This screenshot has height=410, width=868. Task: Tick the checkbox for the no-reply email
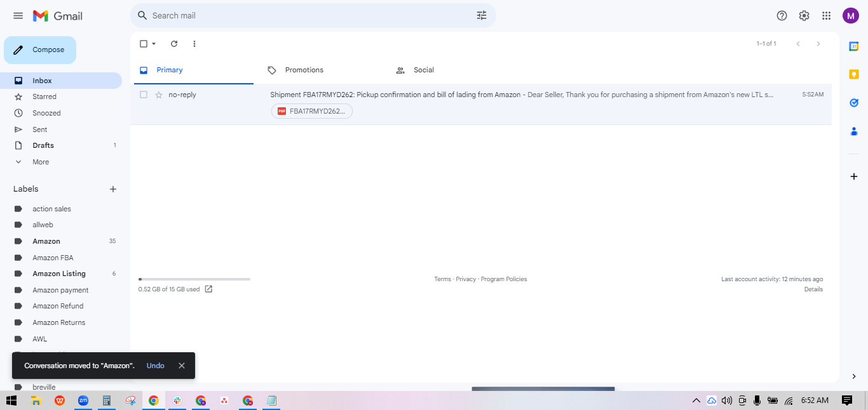(144, 95)
